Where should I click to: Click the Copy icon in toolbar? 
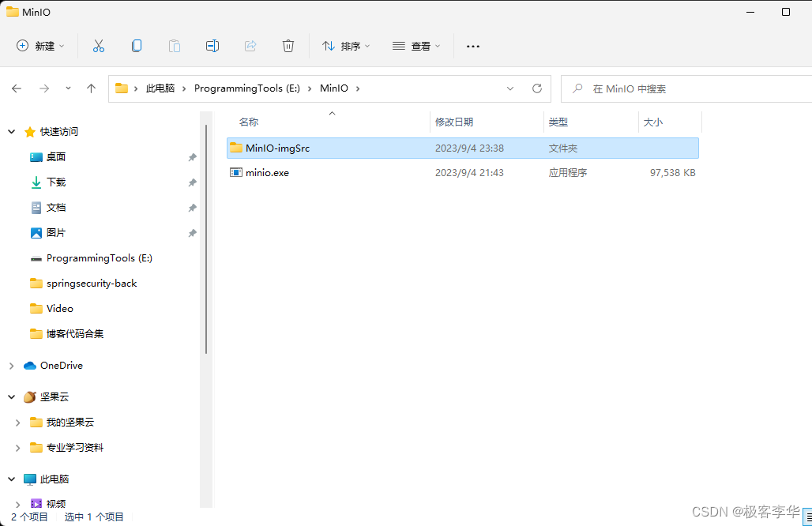(137, 46)
